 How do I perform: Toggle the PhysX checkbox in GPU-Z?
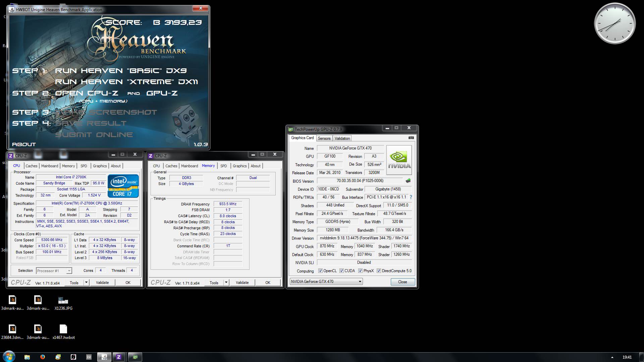360,271
